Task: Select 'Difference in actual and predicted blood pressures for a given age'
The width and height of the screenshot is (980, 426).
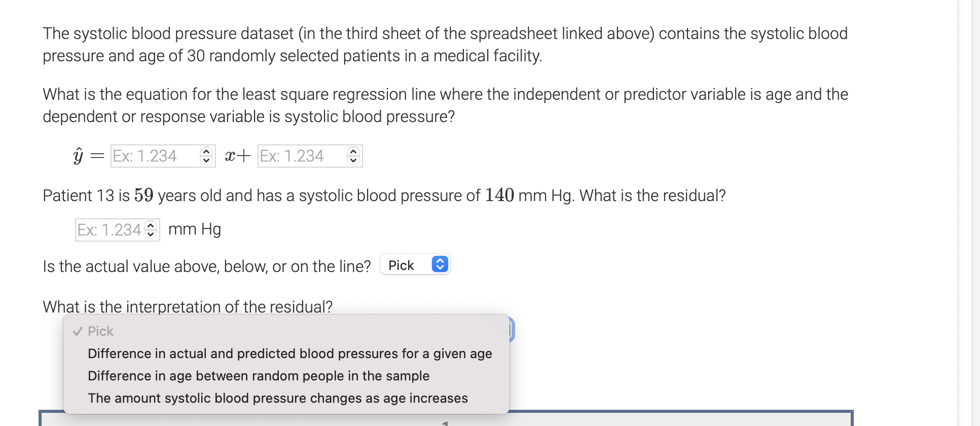Action: [289, 354]
